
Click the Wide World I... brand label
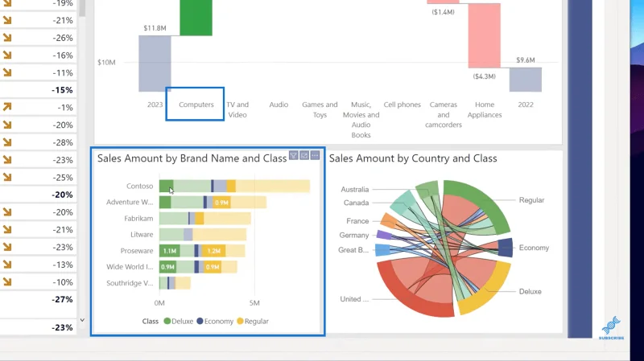pyautogui.click(x=130, y=267)
